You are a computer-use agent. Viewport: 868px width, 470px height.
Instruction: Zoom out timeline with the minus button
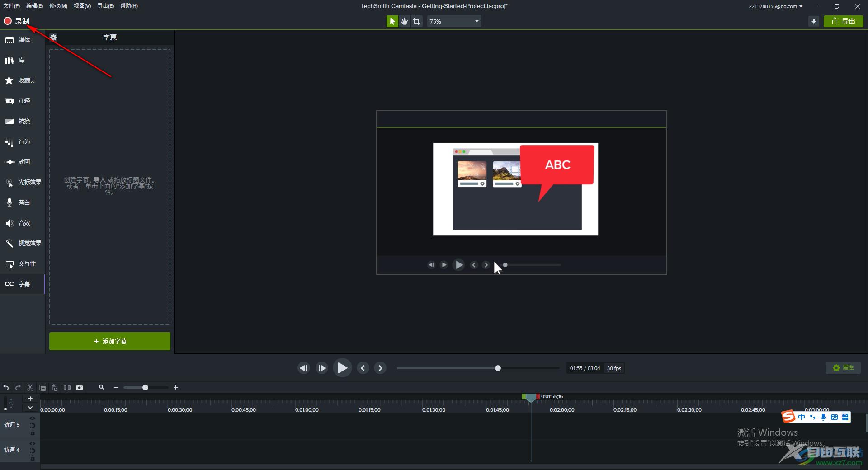click(x=116, y=387)
